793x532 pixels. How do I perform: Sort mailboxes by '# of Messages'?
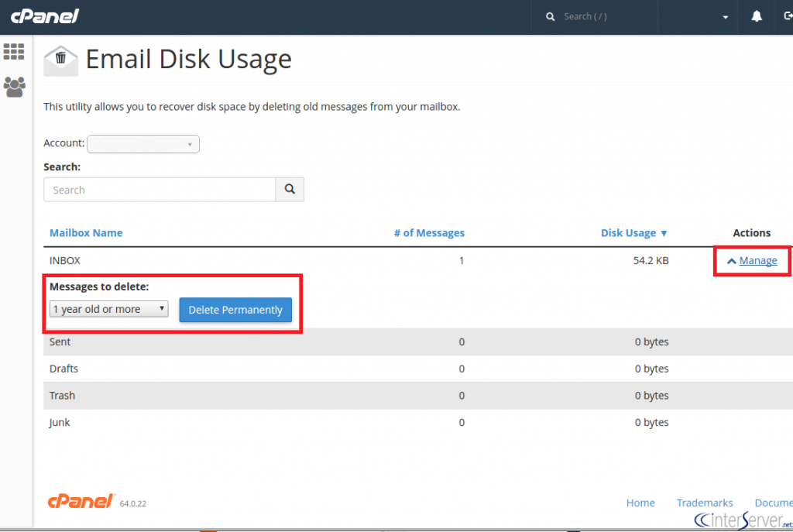(x=429, y=232)
